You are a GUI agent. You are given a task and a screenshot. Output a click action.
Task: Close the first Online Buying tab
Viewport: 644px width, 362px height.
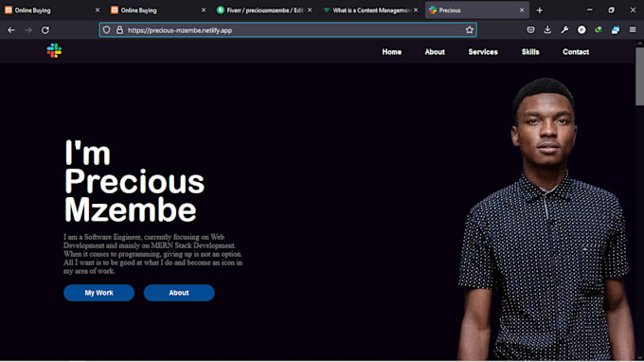(x=98, y=10)
